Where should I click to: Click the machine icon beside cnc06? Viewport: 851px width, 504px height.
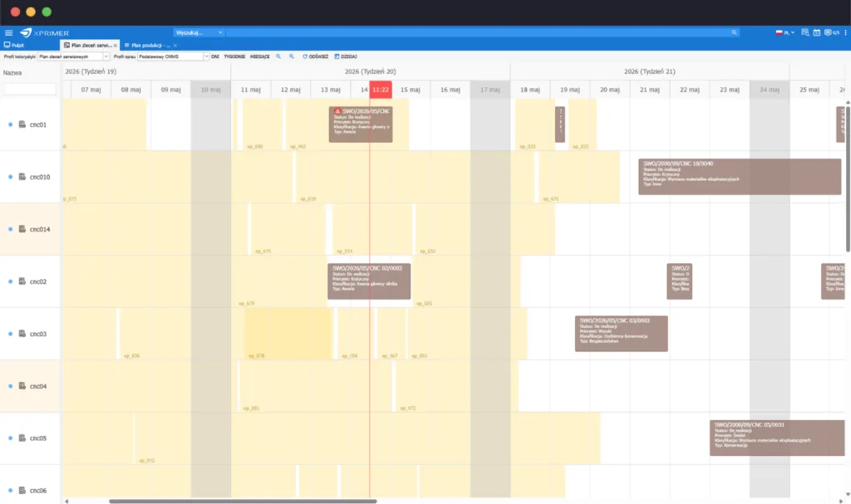(x=22, y=490)
